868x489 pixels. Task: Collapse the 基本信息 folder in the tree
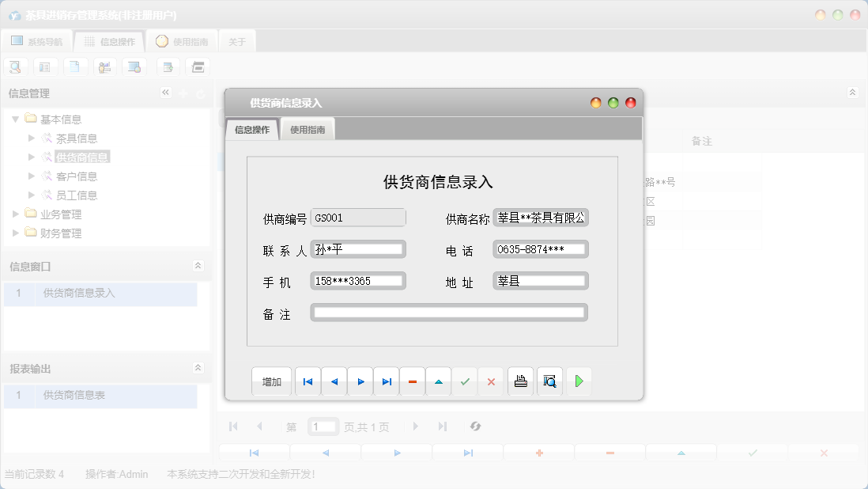point(16,119)
